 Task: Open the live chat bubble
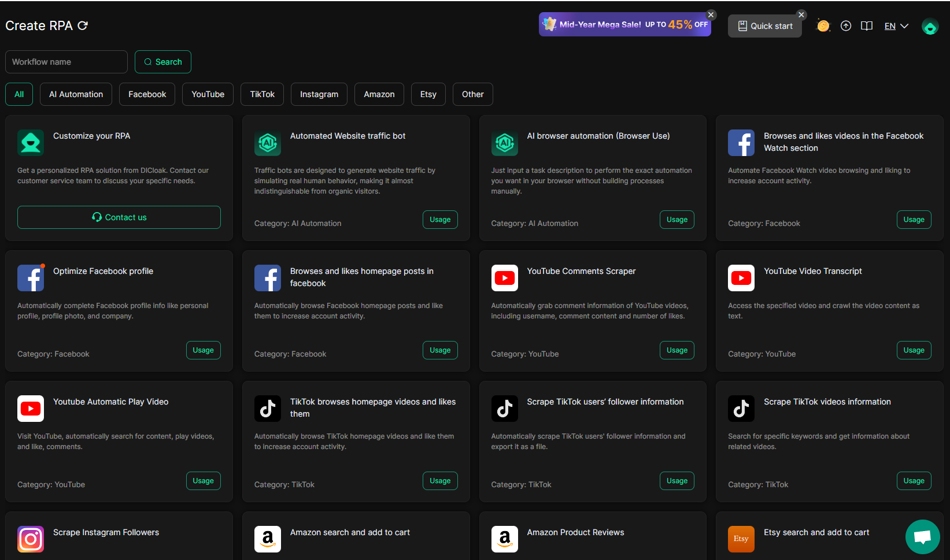click(x=922, y=537)
